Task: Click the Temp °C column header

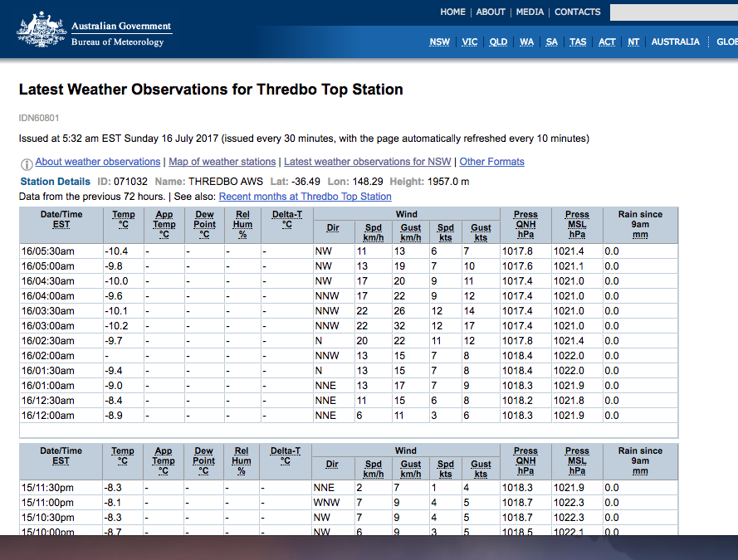Action: point(123,219)
